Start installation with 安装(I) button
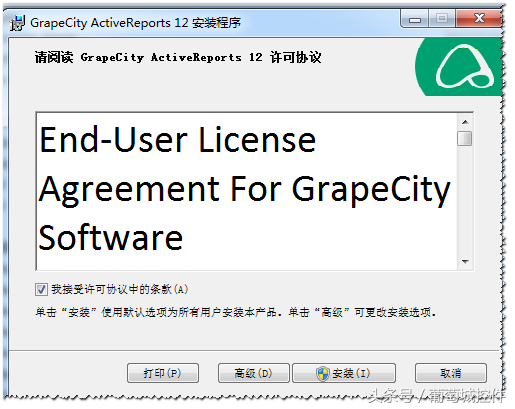The height and width of the screenshot is (409, 515). point(344,373)
